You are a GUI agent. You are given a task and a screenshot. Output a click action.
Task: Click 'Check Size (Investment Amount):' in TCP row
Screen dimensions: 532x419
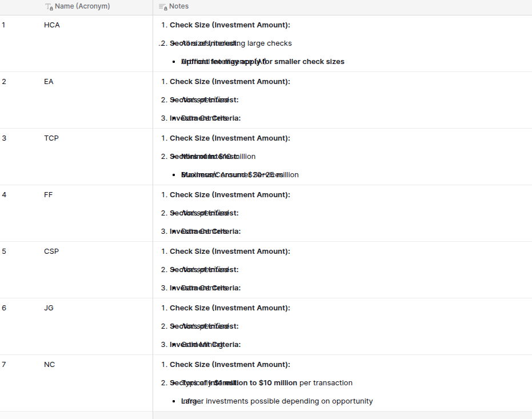click(x=230, y=138)
